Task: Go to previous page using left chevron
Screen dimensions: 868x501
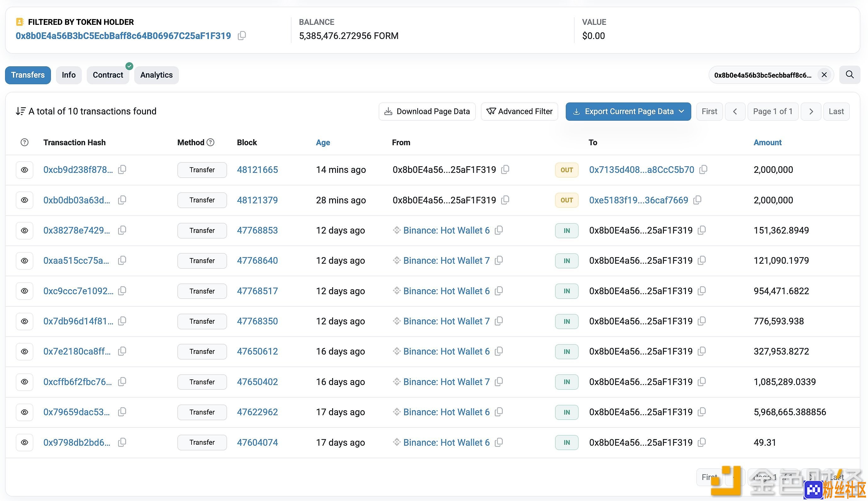Action: coord(735,112)
